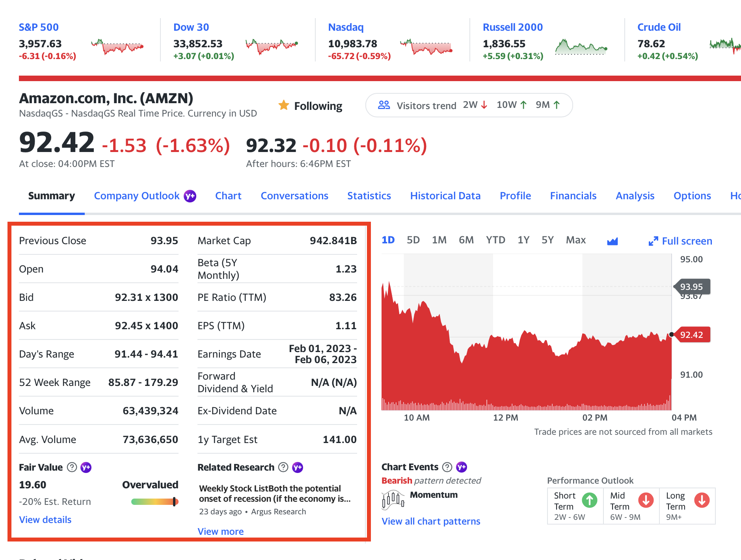Click the Visitors trend people icon

click(384, 105)
